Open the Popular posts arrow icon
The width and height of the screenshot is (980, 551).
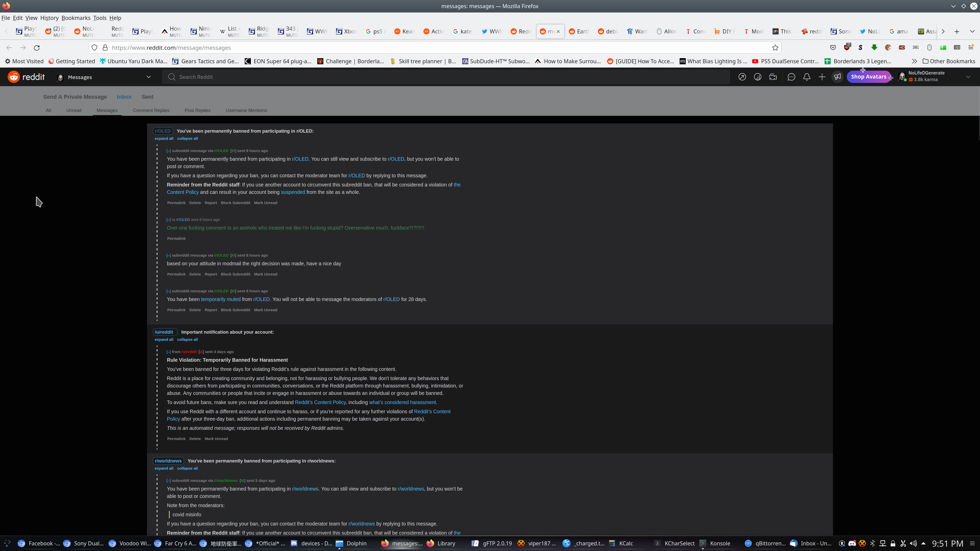click(742, 77)
